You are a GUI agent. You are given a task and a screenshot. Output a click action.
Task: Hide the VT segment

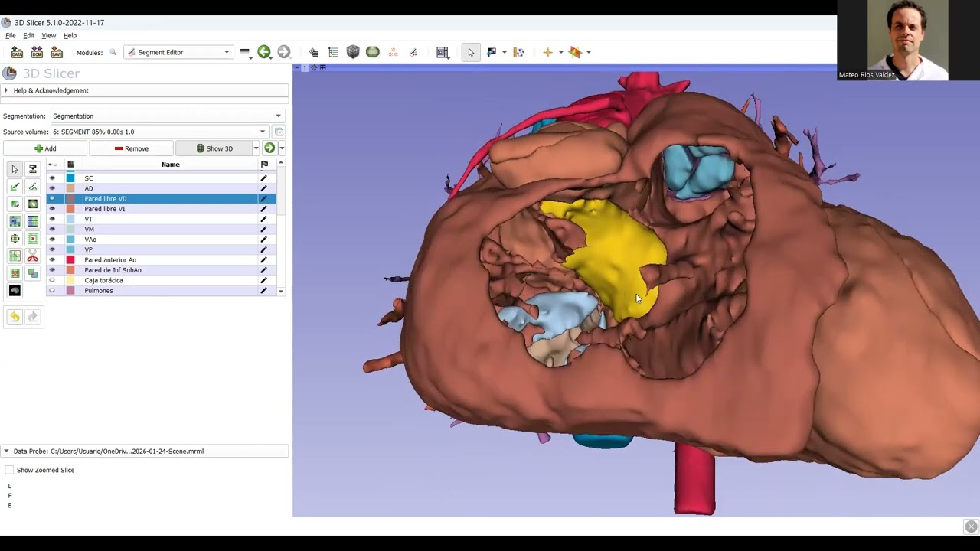[x=52, y=219]
